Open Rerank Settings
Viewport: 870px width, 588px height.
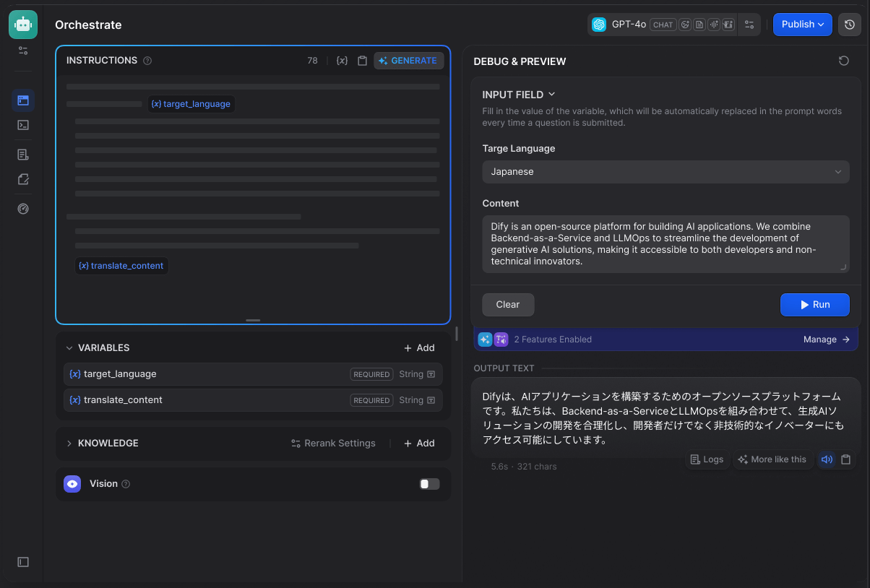click(x=333, y=444)
